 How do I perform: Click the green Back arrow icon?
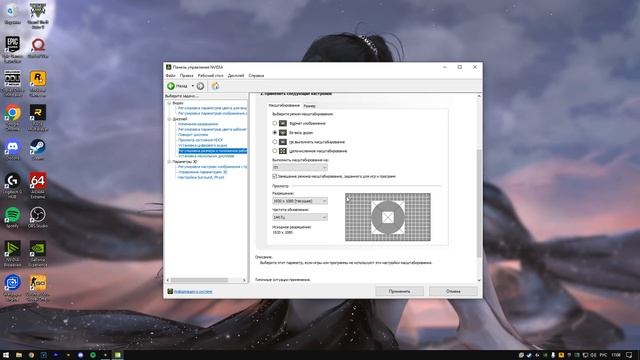tap(171, 86)
